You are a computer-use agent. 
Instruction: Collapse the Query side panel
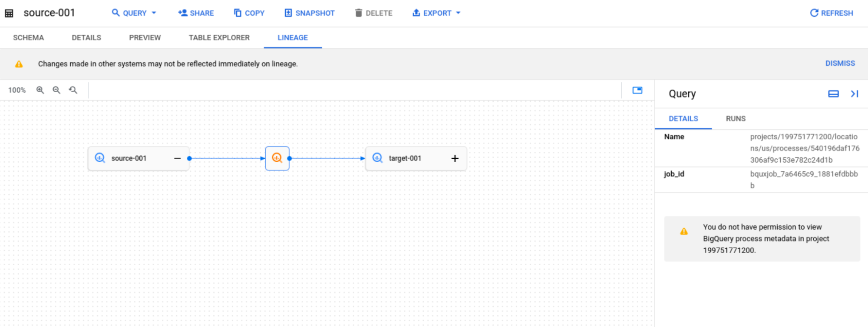tap(855, 93)
